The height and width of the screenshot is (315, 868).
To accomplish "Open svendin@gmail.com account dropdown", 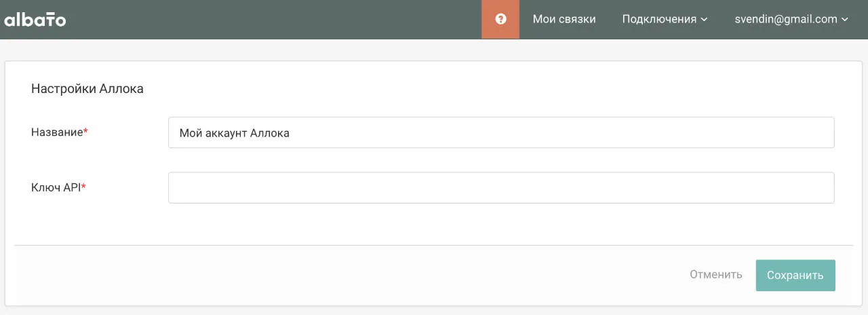I will [791, 19].
